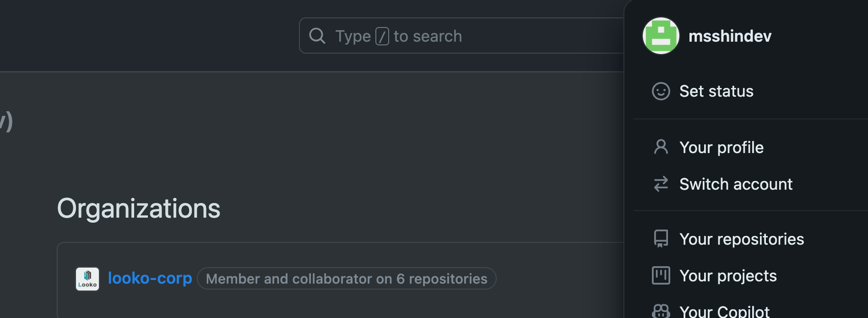Click the projects board icon

click(x=661, y=275)
